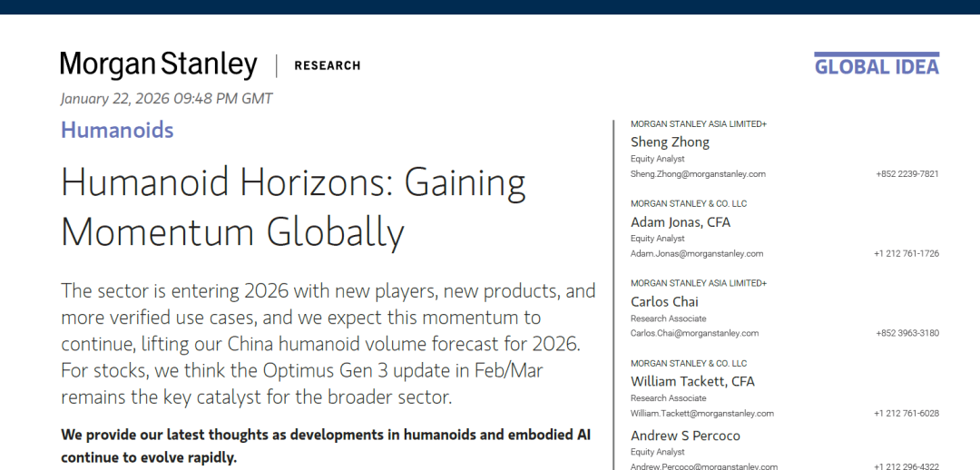980x470 pixels.
Task: Click analyst name Sheng Zhong
Action: (670, 142)
